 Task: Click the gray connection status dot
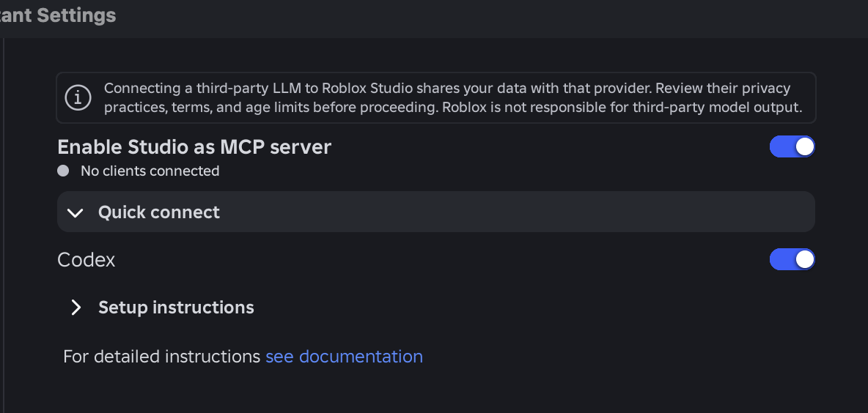click(63, 171)
